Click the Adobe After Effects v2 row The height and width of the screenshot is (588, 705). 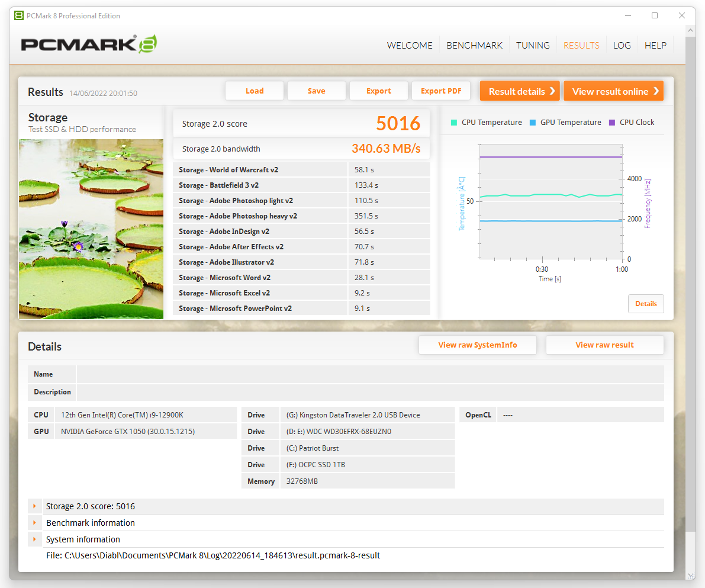[x=301, y=246]
